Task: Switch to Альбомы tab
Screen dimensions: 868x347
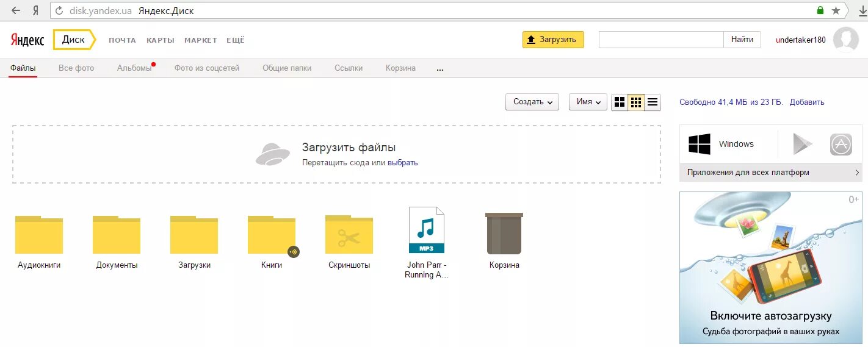Action: pyautogui.click(x=134, y=68)
